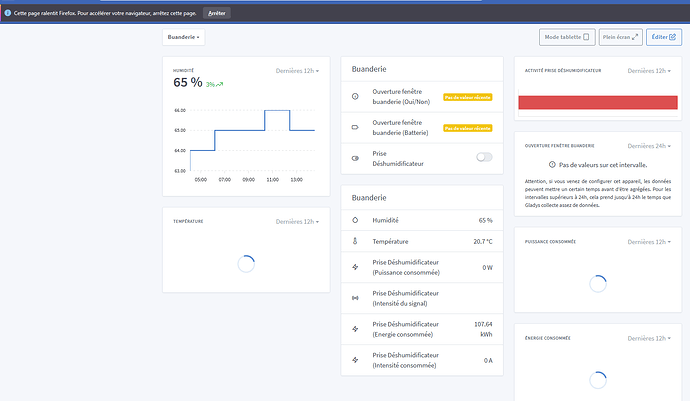This screenshot has width=690, height=401.
Task: Click the Mode tablette button
Action: 566,37
